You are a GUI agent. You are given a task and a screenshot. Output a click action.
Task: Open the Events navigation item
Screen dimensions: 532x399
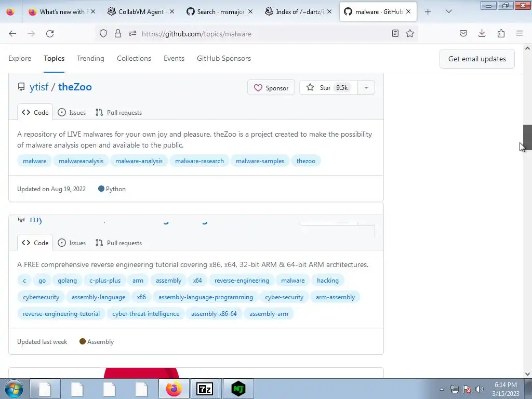[174, 58]
